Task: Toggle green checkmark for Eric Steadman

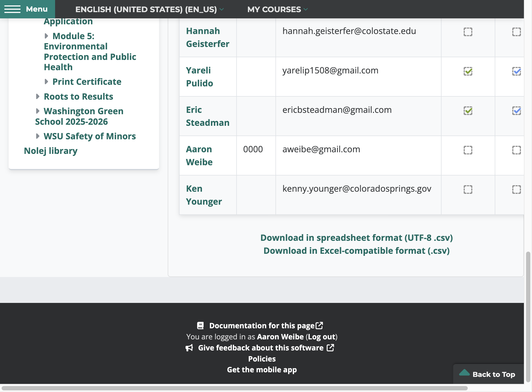Action: 468,111
